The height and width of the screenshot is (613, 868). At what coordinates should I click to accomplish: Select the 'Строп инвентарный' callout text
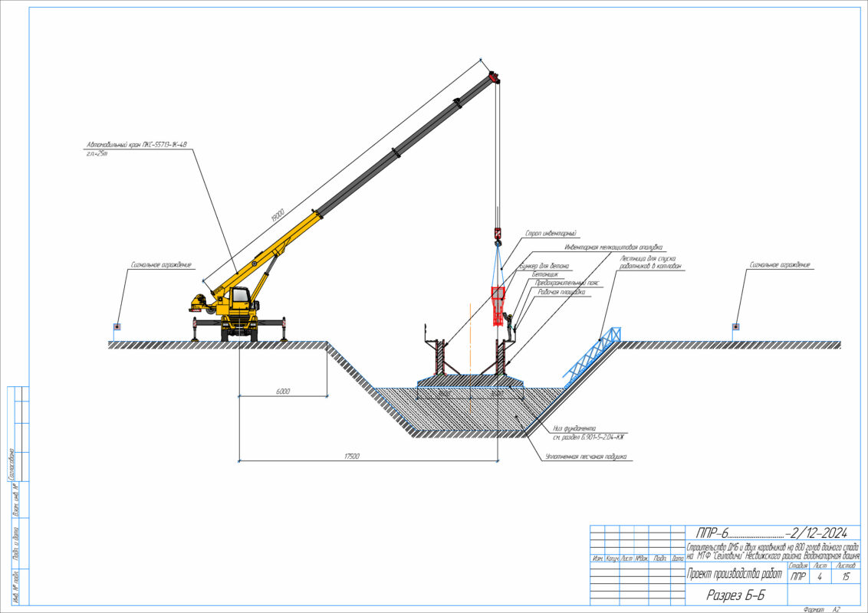551,234
